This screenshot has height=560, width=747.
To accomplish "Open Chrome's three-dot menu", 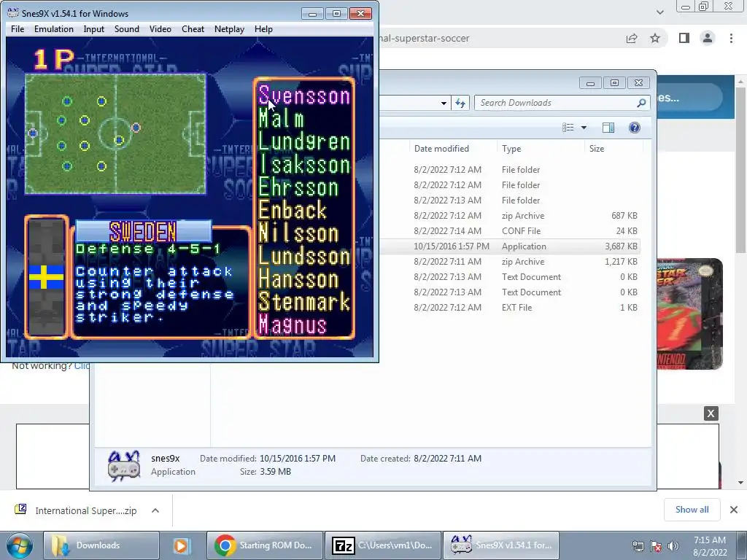I will (731, 38).
